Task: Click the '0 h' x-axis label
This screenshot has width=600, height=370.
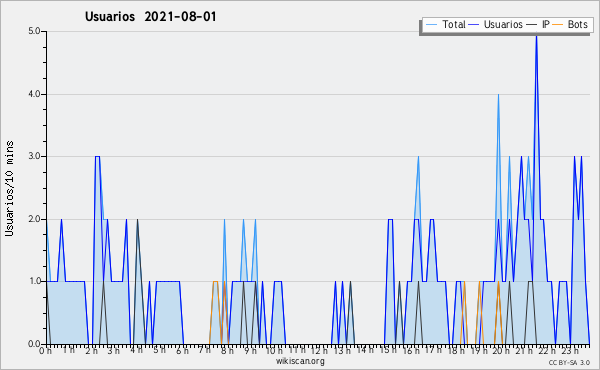Action: [45, 351]
